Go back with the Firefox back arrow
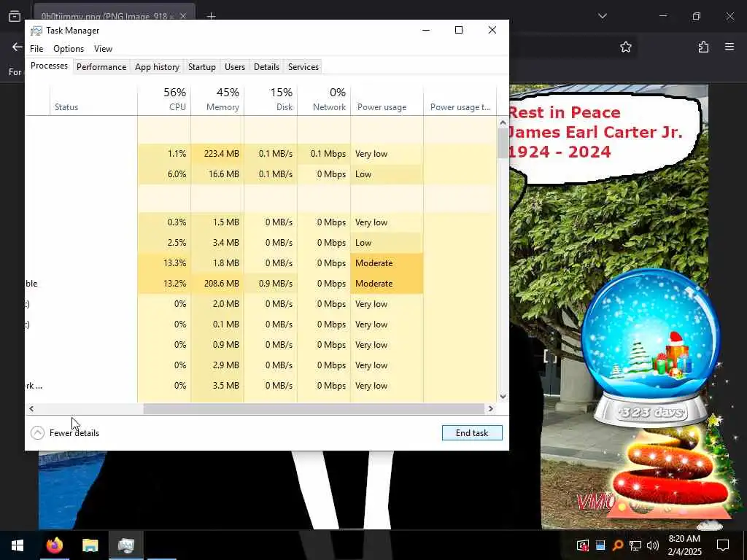747x560 pixels. [x=18, y=47]
